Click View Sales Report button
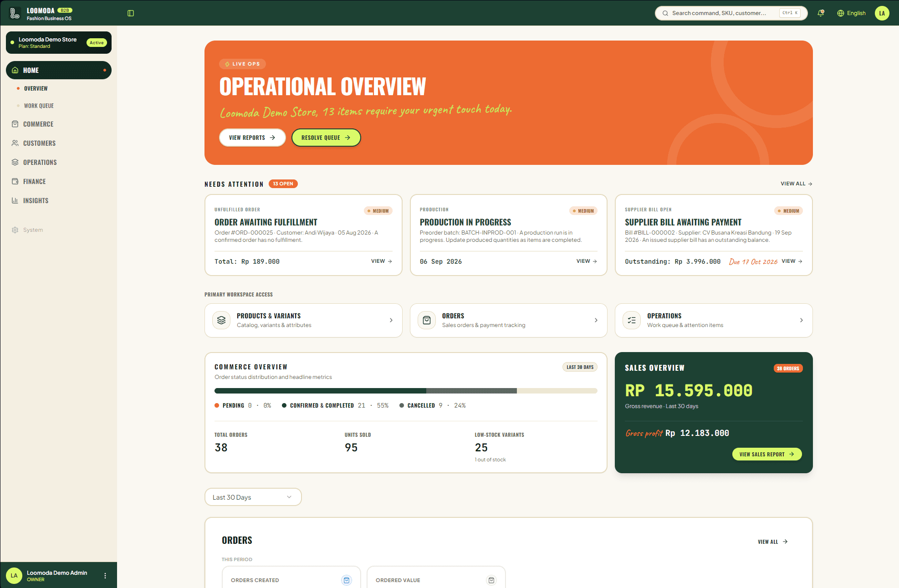The height and width of the screenshot is (588, 899). coord(767,454)
